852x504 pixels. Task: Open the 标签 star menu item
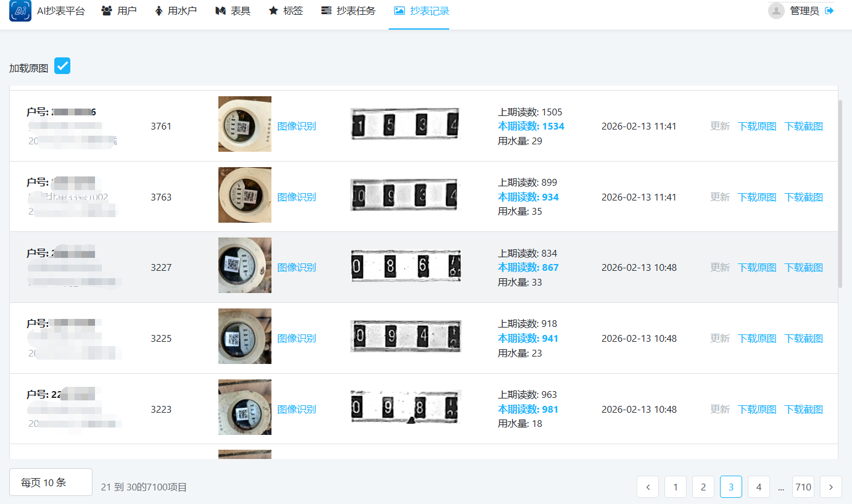286,11
